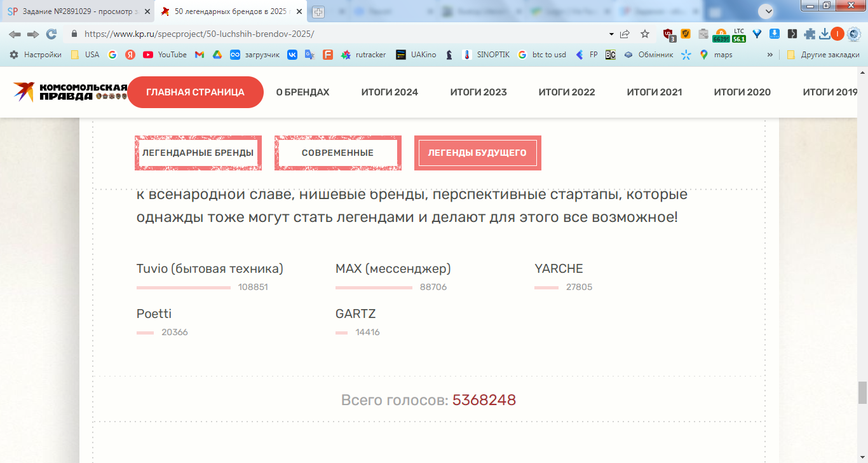Open the SINOPTIK bookmark
868x463 pixels.
[x=485, y=55]
